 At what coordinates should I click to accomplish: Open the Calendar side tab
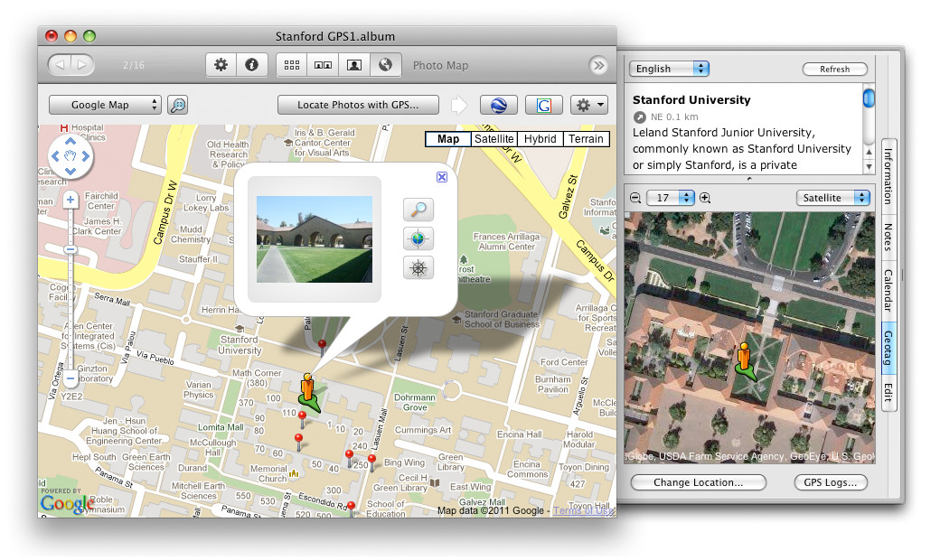point(888,291)
